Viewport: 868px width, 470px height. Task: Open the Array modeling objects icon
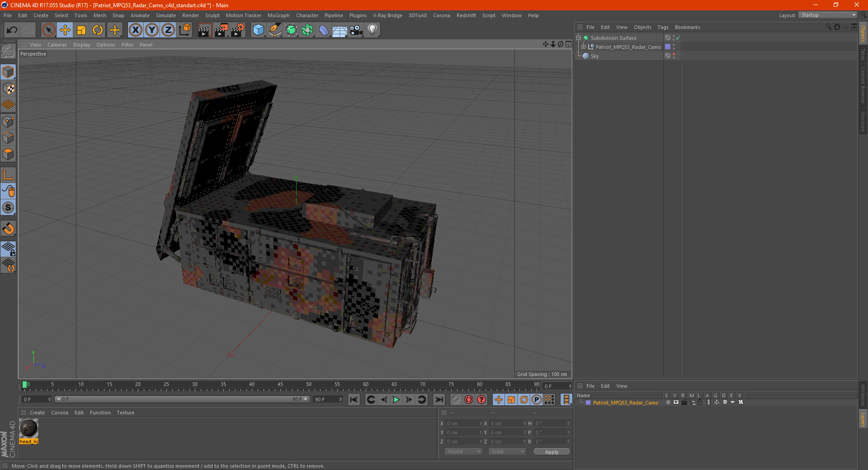tap(307, 30)
